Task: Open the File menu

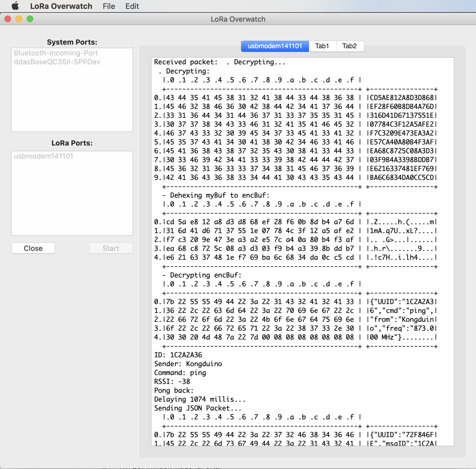Action: coord(109,6)
